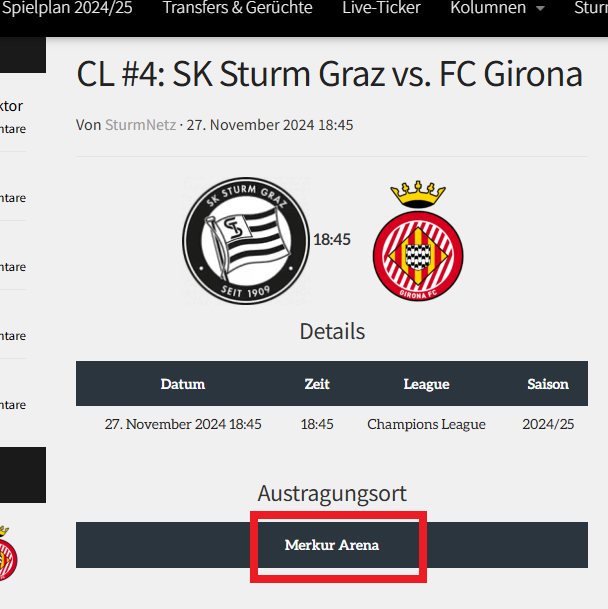Click the 18:45 kickoff time between logos
The image size is (608, 609).
click(332, 239)
